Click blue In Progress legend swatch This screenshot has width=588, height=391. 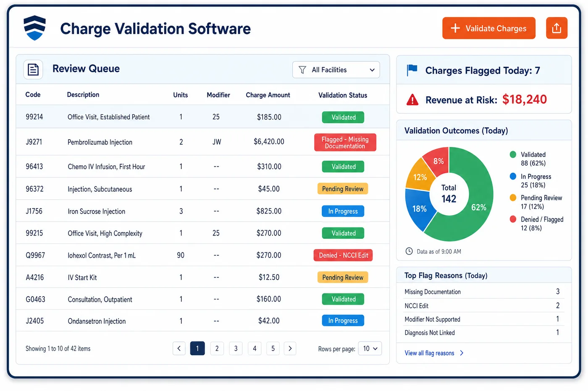(513, 176)
